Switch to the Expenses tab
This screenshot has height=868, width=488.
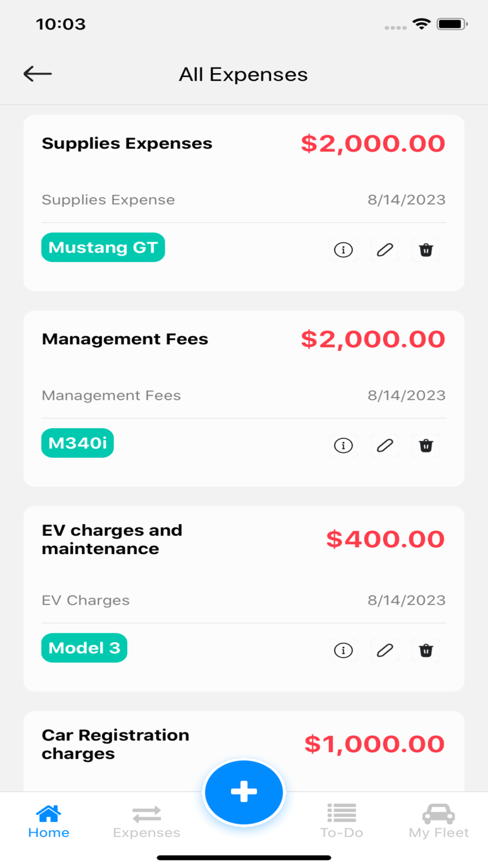point(146,822)
